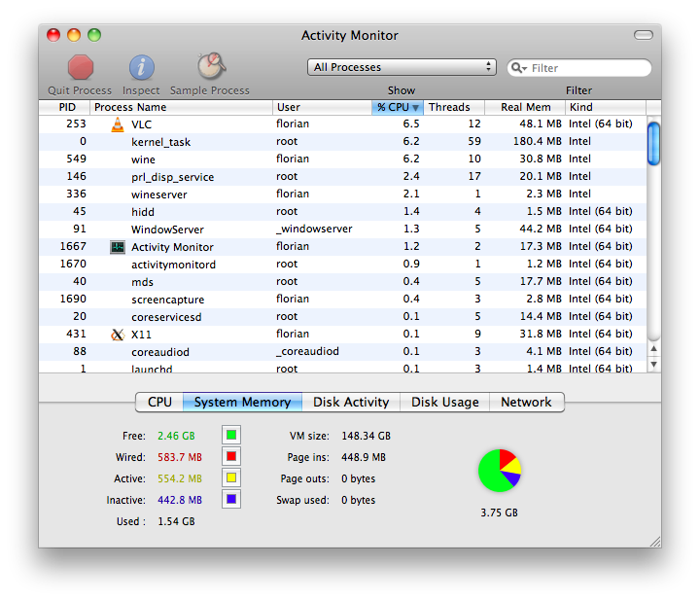Click the Quit Process stop-sign icon
700x601 pixels.
tap(81, 67)
